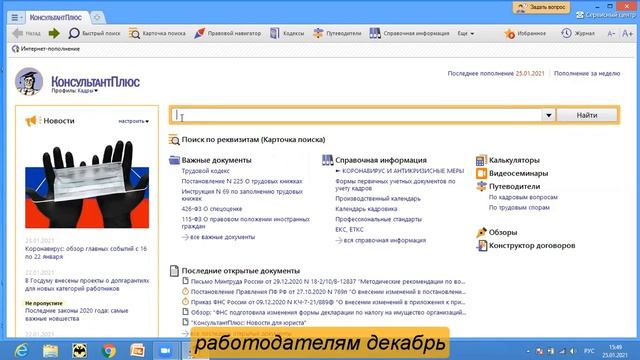The image size is (640, 360).
Task: Open Приказ ФНС России от 09.12.2020
Action: click(x=328, y=302)
